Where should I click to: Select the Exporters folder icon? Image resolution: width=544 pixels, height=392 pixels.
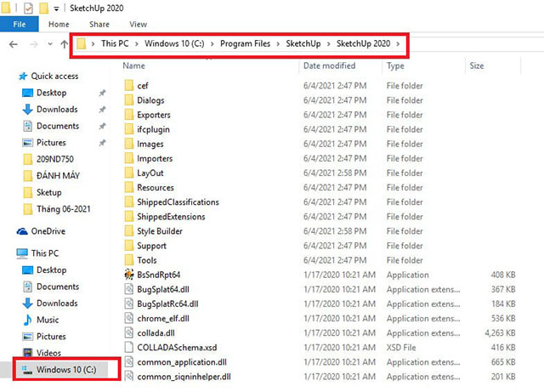[129, 115]
